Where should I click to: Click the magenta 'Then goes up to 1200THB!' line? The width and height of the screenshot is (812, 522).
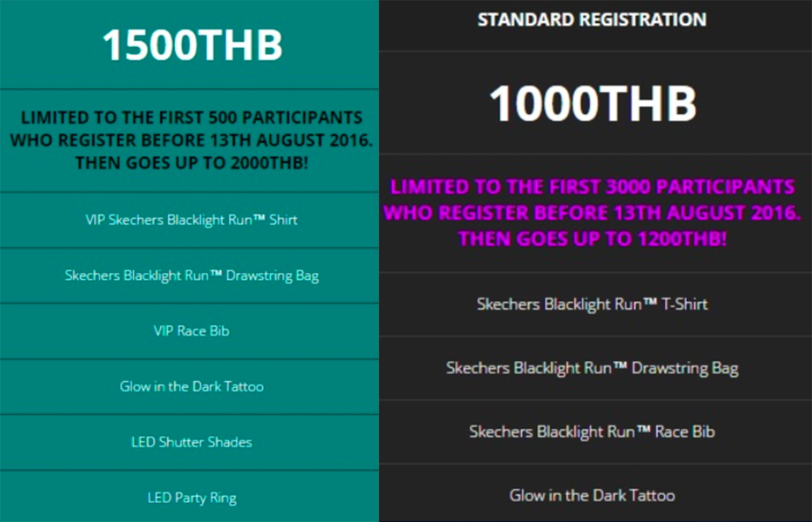tap(592, 239)
